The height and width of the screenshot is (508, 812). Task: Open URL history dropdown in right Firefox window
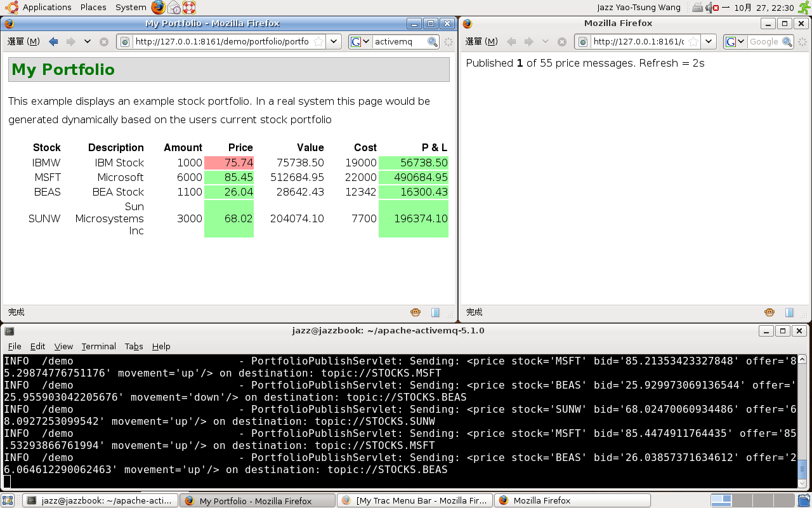click(709, 42)
